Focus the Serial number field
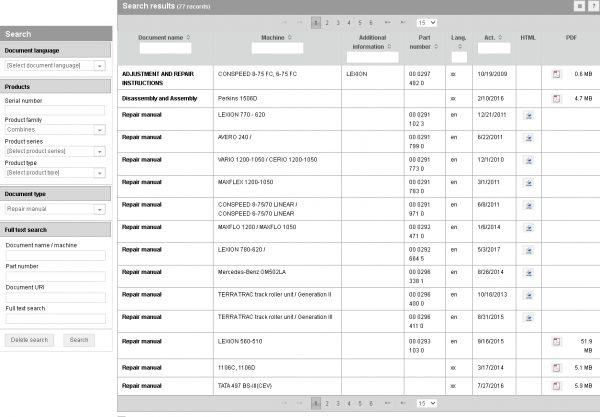 [x=55, y=110]
